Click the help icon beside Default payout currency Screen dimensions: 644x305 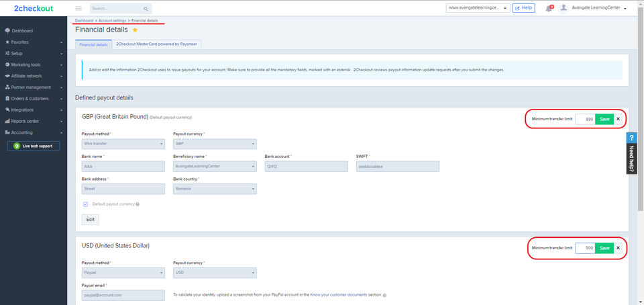tap(138, 204)
